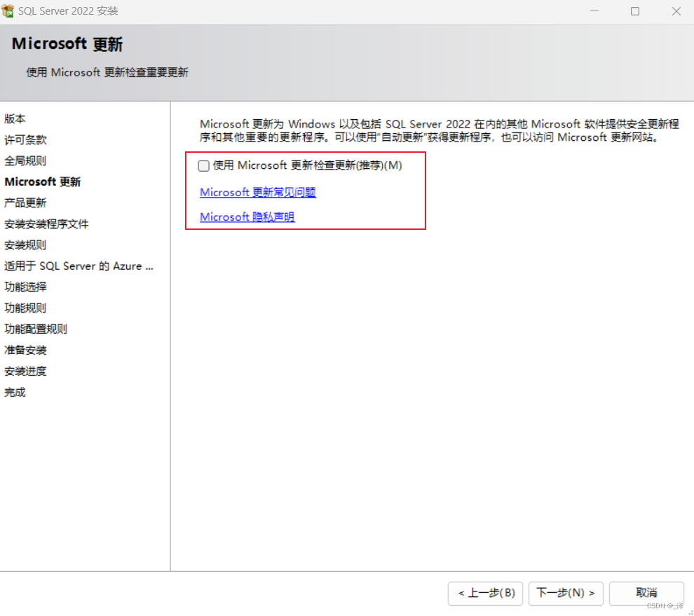
Task: Select the 安装进度 step in the sidebar
Action: [x=25, y=371]
